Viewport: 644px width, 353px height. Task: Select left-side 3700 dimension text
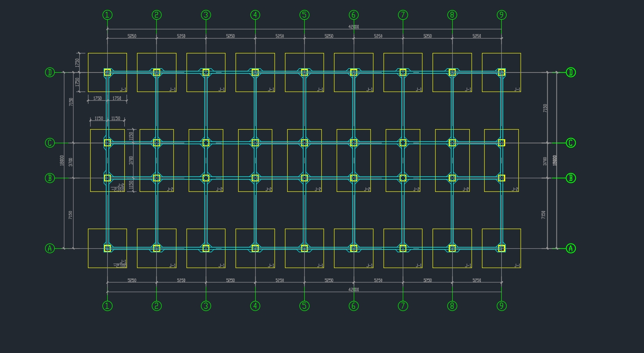coord(71,162)
